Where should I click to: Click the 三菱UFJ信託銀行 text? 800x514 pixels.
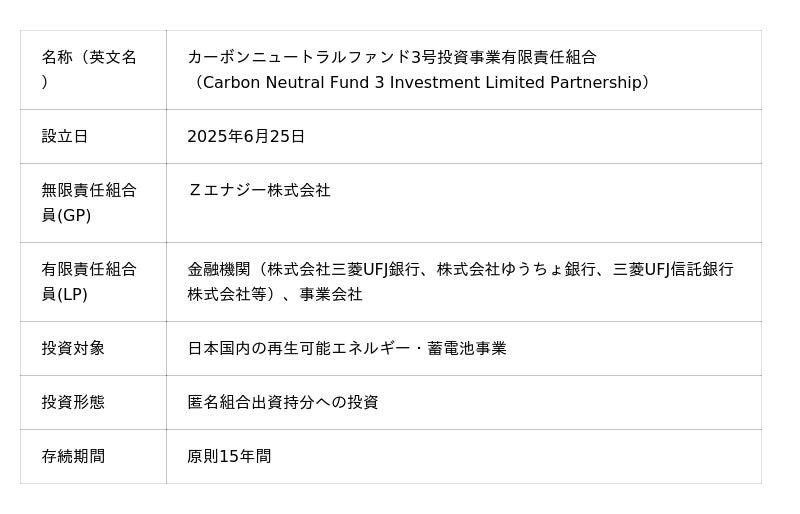(673, 269)
